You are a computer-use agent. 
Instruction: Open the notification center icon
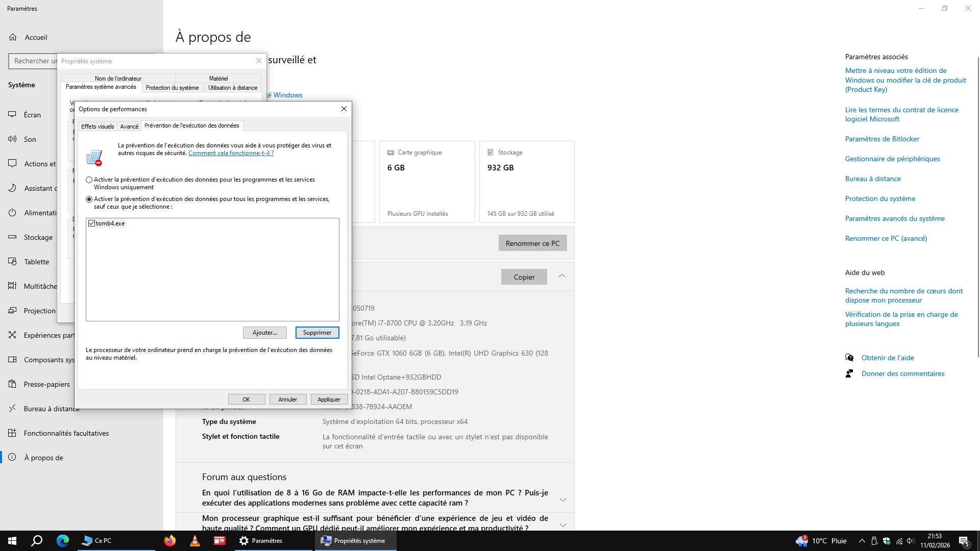click(x=964, y=541)
